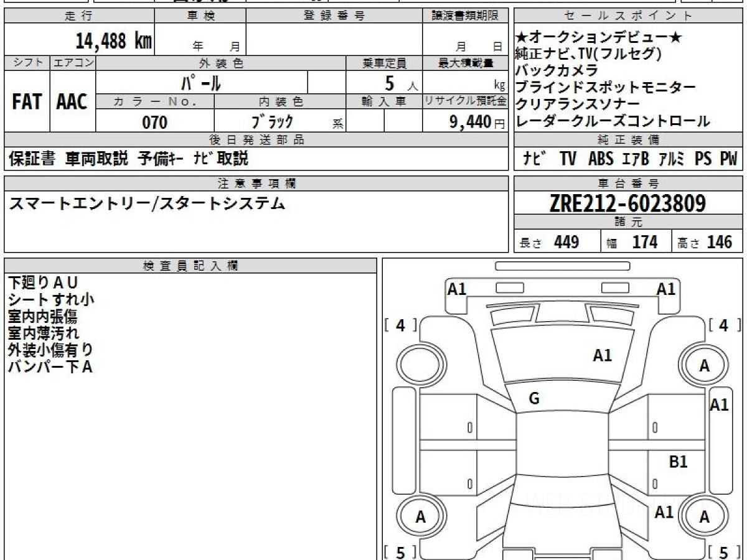Click ナビ in the genuine equipment row

535,159
